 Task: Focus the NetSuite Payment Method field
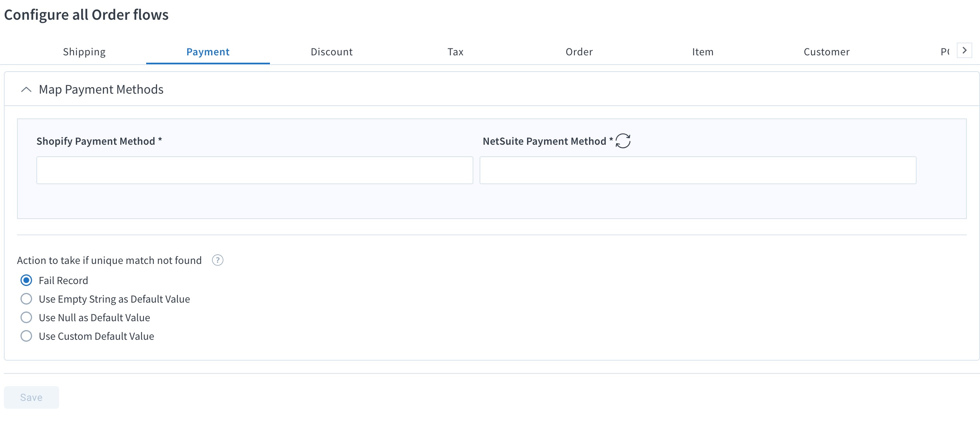click(698, 170)
